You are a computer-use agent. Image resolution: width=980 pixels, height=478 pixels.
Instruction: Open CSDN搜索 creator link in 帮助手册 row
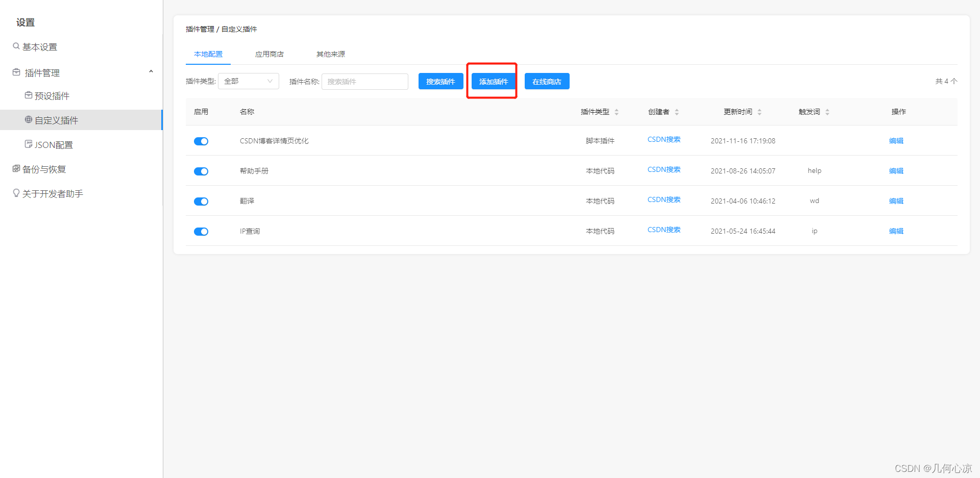tap(664, 169)
